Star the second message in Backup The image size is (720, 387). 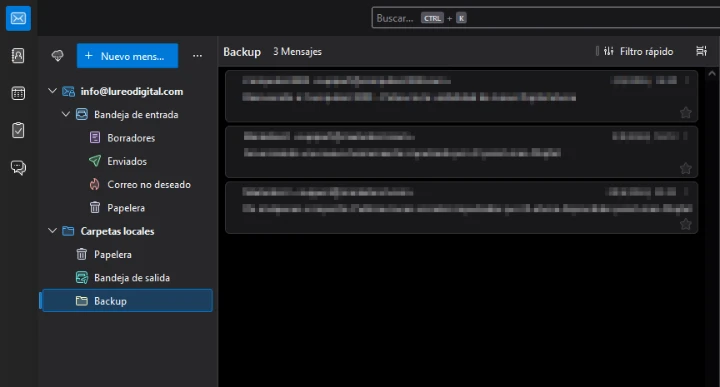(x=686, y=168)
